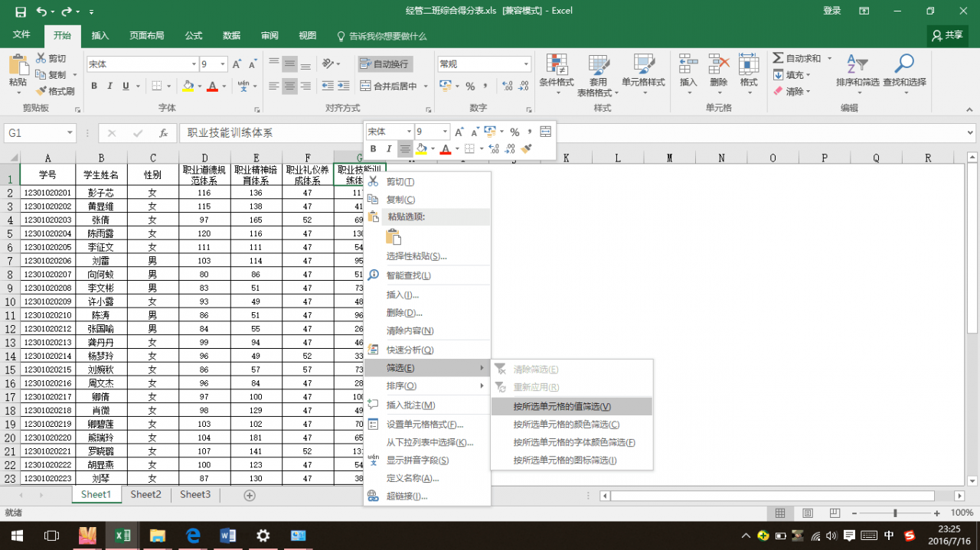Click the 共享 share button
Viewport: 980px width, 550px height.
(947, 35)
